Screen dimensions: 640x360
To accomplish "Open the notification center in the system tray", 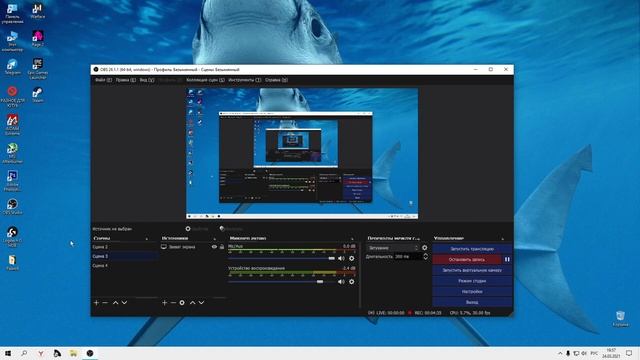I will pos(629,353).
